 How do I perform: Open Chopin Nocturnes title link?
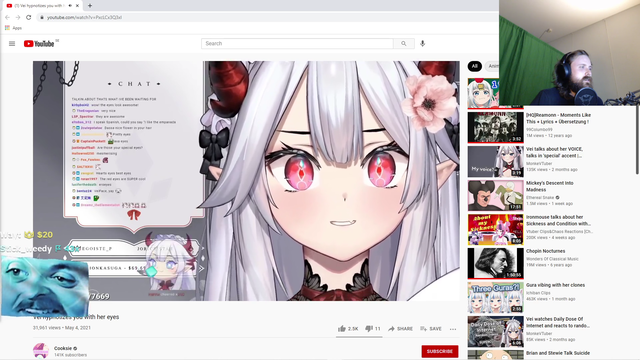pyautogui.click(x=546, y=251)
